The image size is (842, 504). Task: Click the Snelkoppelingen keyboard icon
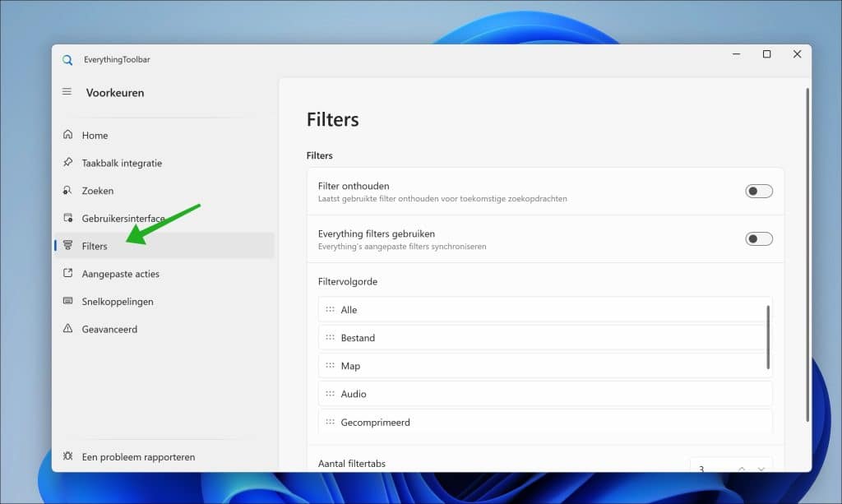(x=67, y=301)
